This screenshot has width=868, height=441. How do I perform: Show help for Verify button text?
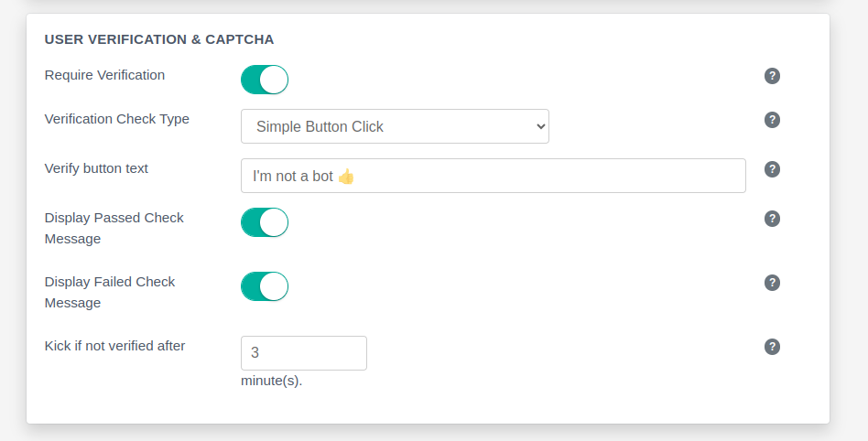tap(772, 169)
